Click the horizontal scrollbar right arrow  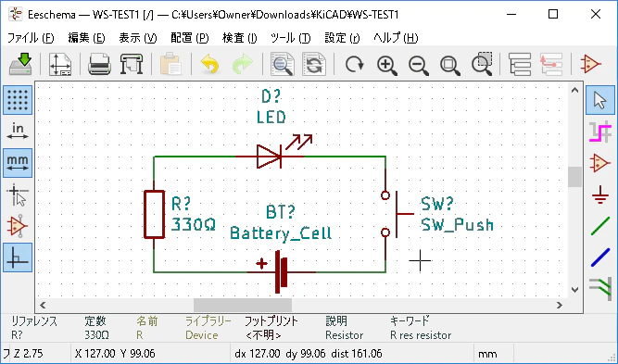coord(559,305)
